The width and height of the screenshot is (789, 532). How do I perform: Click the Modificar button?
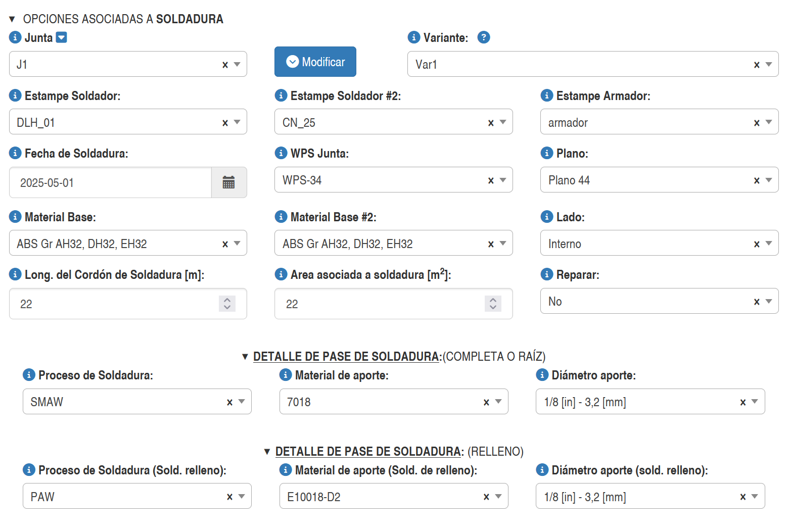click(x=315, y=62)
